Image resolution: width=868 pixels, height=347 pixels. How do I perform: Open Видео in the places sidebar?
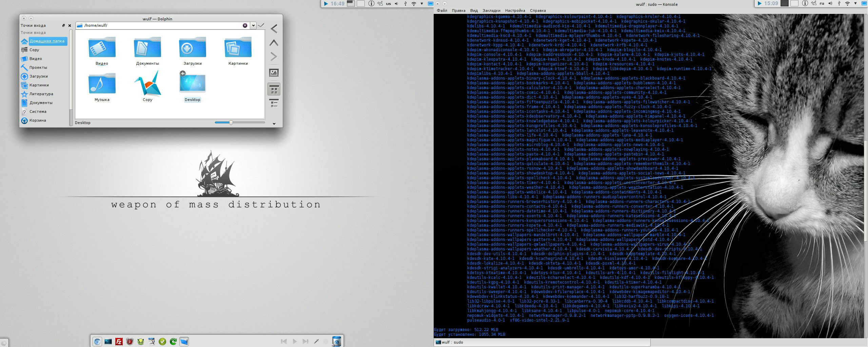[x=44, y=59]
